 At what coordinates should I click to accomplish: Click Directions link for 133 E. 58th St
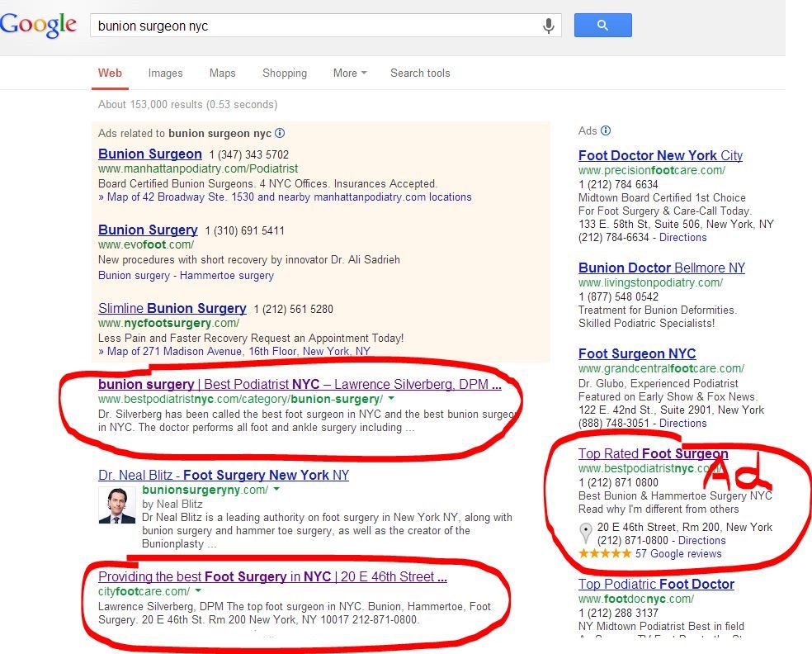click(x=682, y=237)
